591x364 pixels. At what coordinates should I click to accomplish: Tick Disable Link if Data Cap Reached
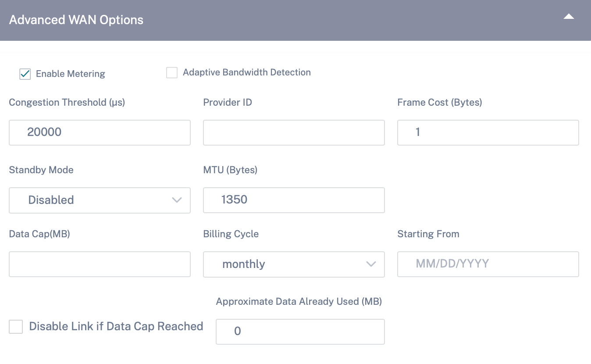(16, 326)
